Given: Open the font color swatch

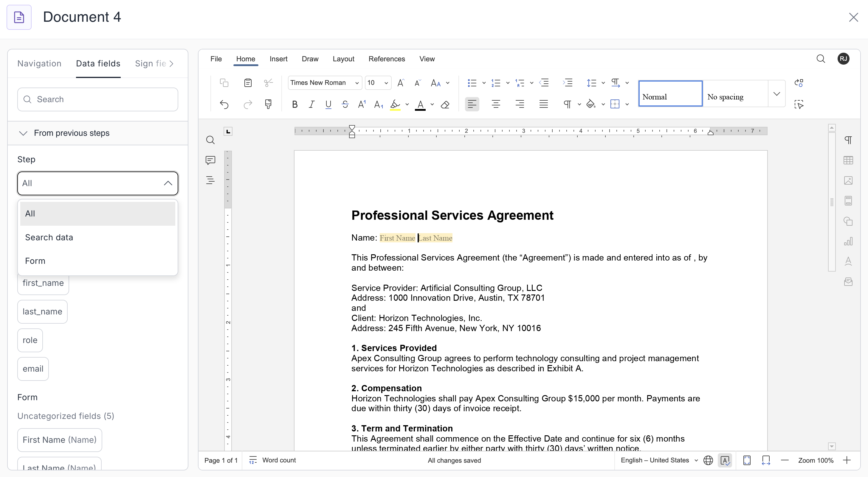Looking at the screenshot, I should point(420,105).
